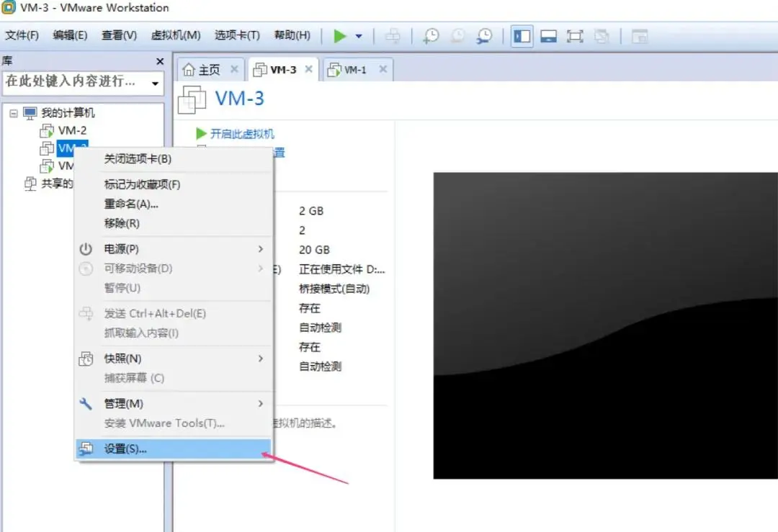Click the settings icon beside 设置(S)...
Screen dimensions: 778x532
click(86, 448)
